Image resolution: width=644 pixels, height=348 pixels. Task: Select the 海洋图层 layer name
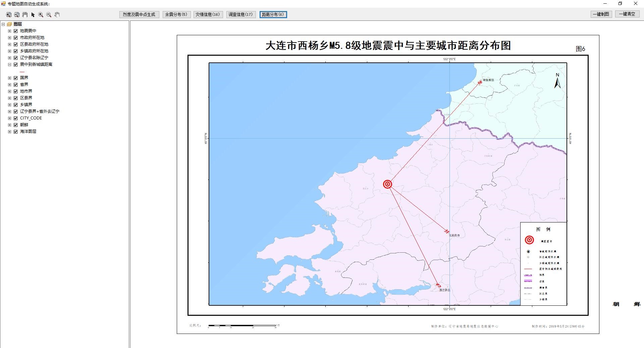pos(28,132)
